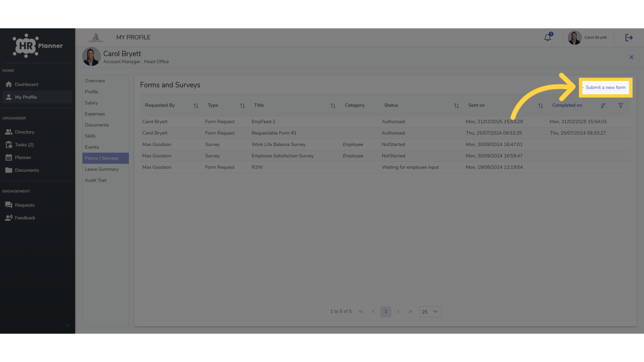Select the Events profile tab

106,147
